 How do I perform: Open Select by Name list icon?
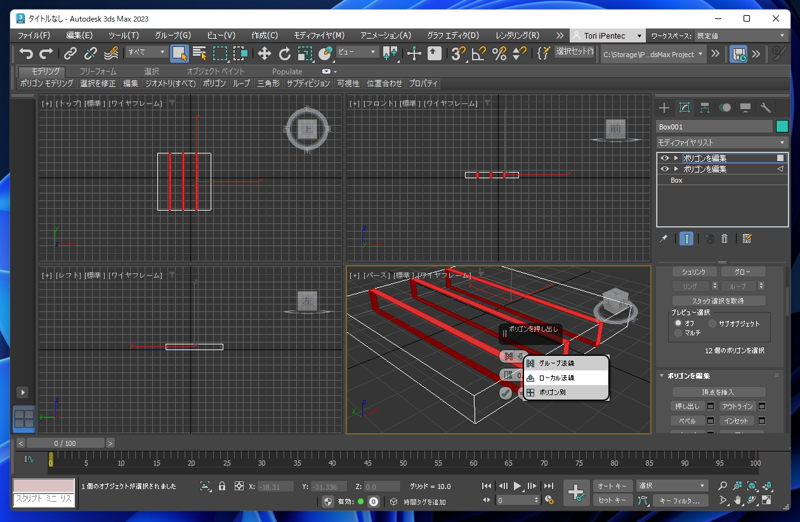coord(199,53)
